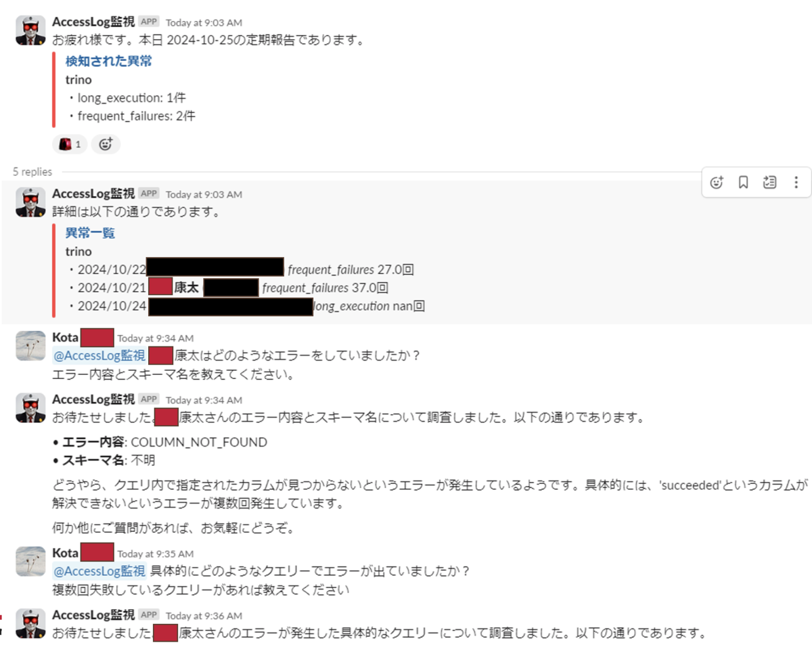Click the timestamp Today at 9:03 AM on first message
812x649 pixels.
(x=204, y=22)
